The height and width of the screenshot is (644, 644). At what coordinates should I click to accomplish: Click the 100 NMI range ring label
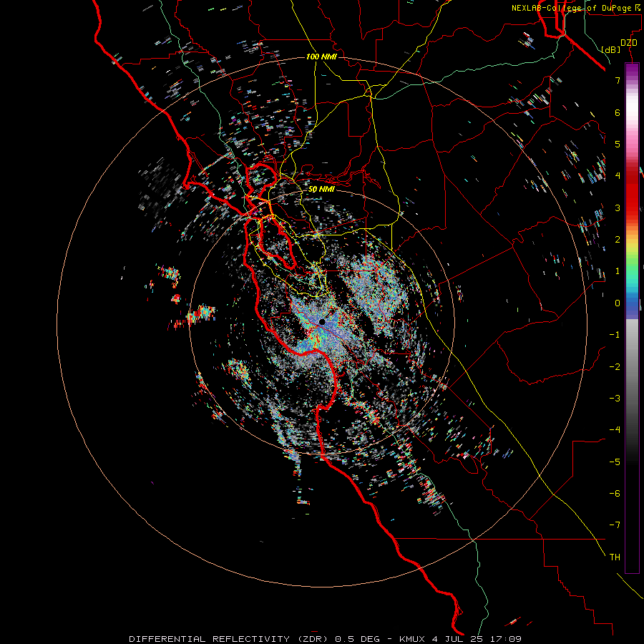point(321,57)
